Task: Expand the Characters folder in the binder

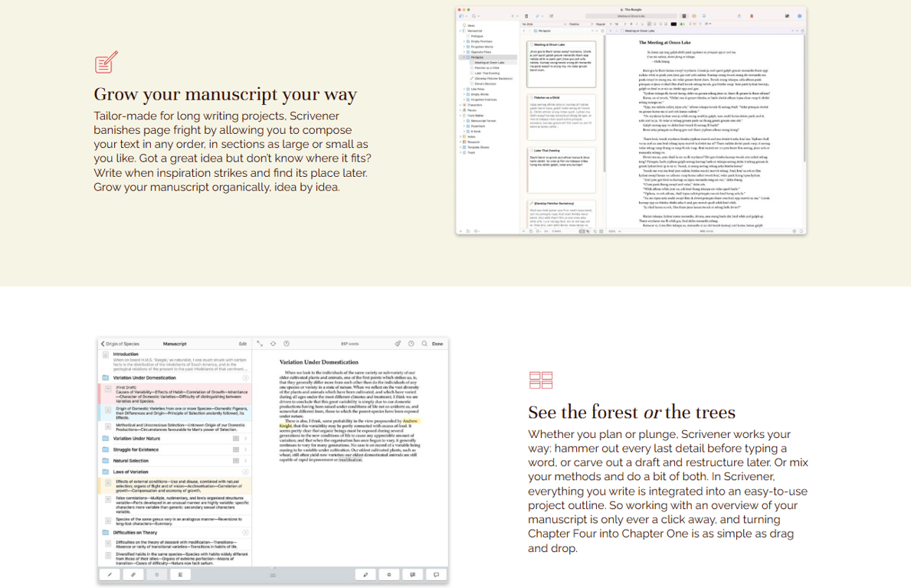Action: [x=460, y=105]
